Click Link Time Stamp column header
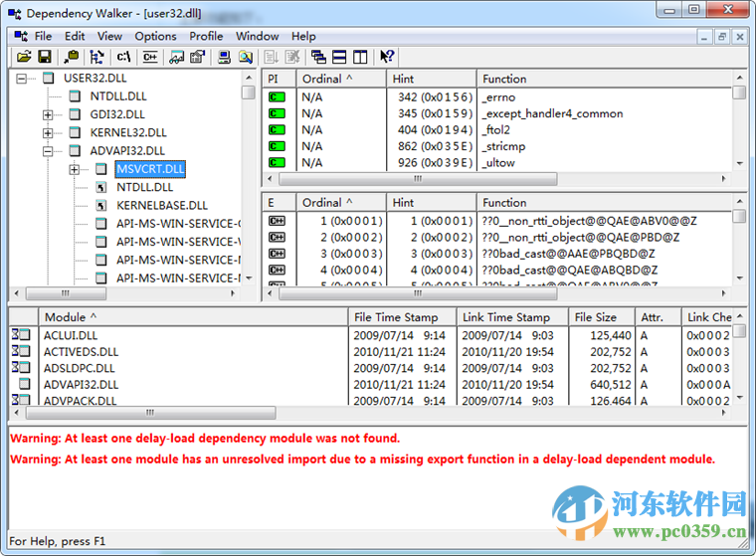 [512, 317]
